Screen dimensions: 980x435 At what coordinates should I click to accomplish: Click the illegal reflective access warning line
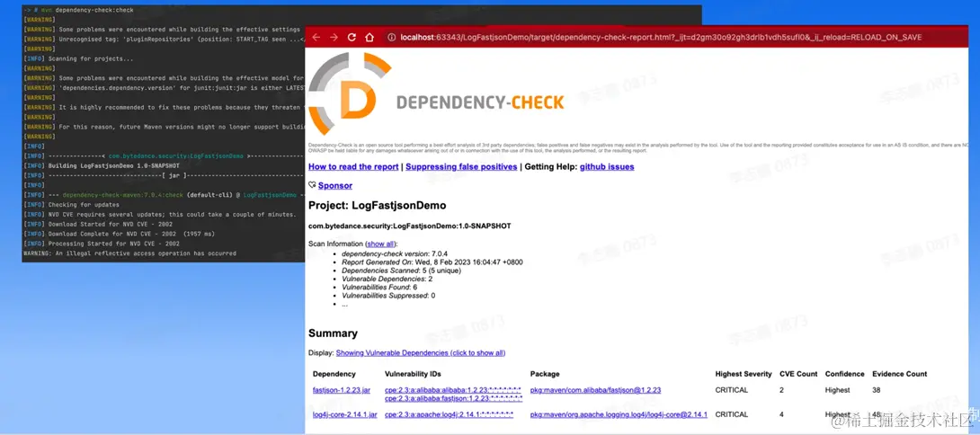click(129, 253)
